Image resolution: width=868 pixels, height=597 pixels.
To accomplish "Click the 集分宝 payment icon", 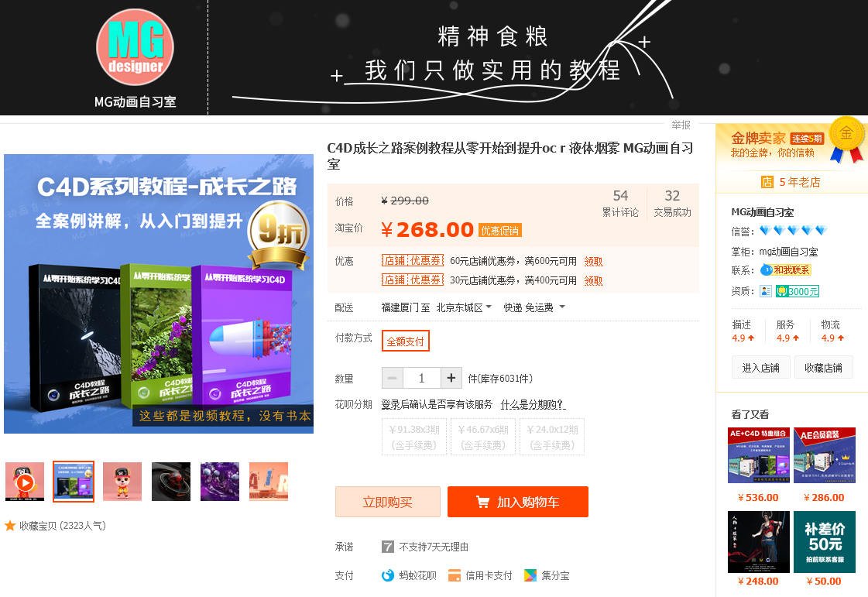I will (530, 575).
